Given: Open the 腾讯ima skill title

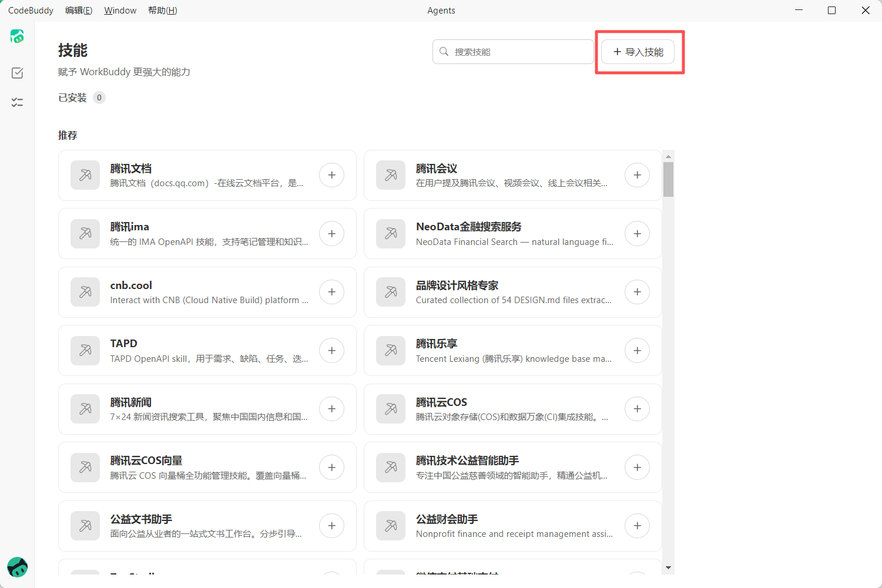Looking at the screenshot, I should pos(130,227).
